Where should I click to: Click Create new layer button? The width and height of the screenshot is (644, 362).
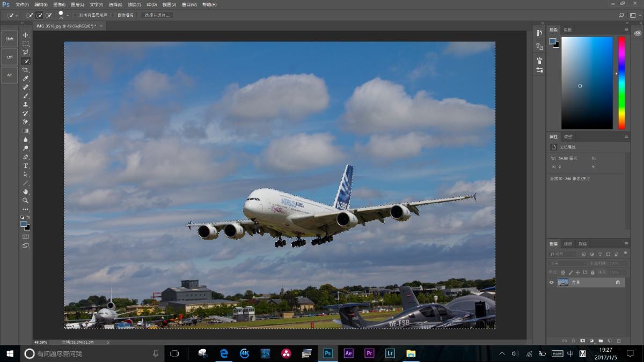(610, 341)
